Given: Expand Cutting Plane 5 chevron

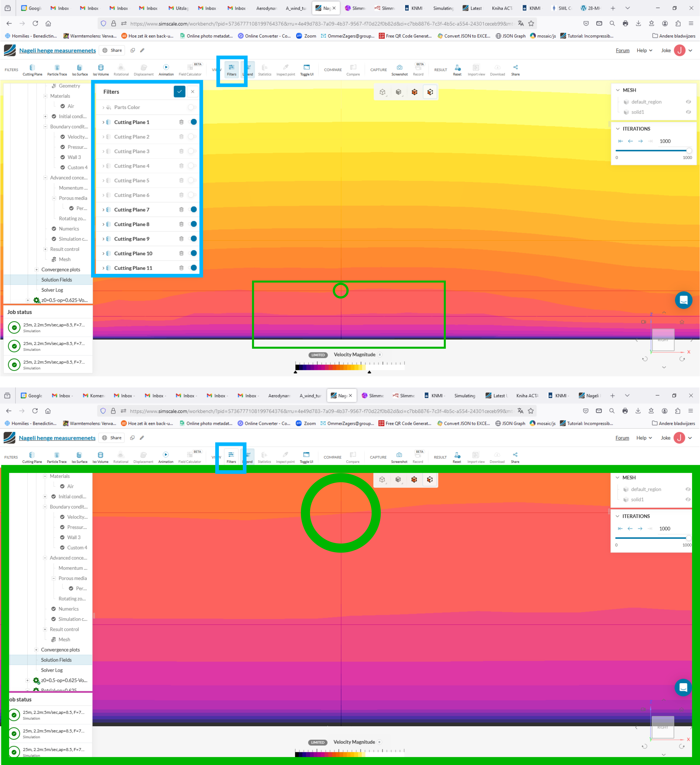Looking at the screenshot, I should (x=103, y=181).
